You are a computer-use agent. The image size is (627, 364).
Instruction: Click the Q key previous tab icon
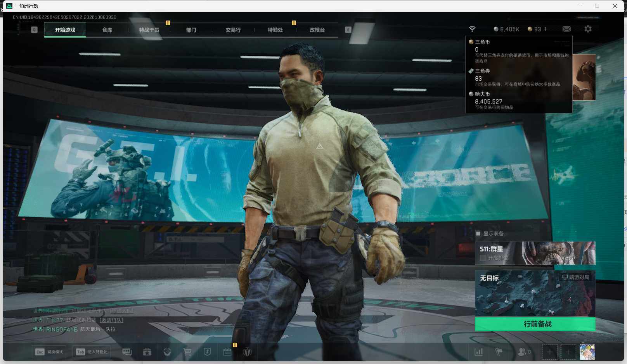[34, 30]
